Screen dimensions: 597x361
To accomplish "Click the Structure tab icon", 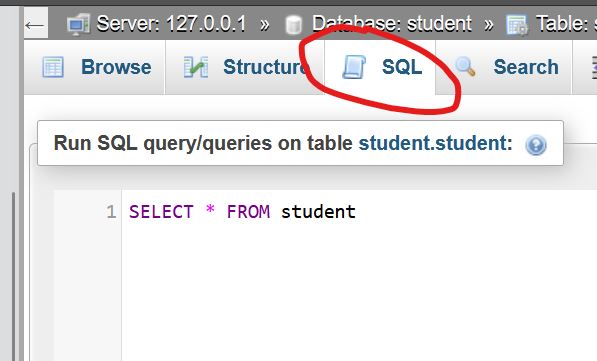I will [196, 67].
